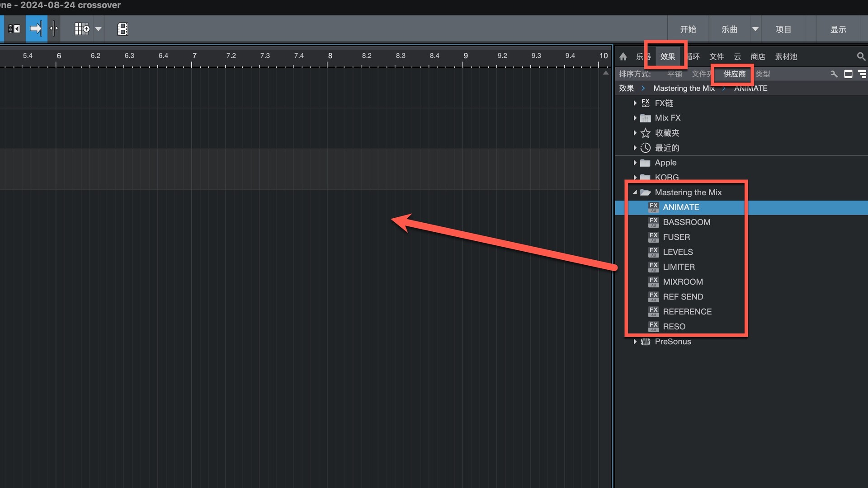The image size is (868, 488).
Task: Open the 开始 page
Action: [x=688, y=29]
